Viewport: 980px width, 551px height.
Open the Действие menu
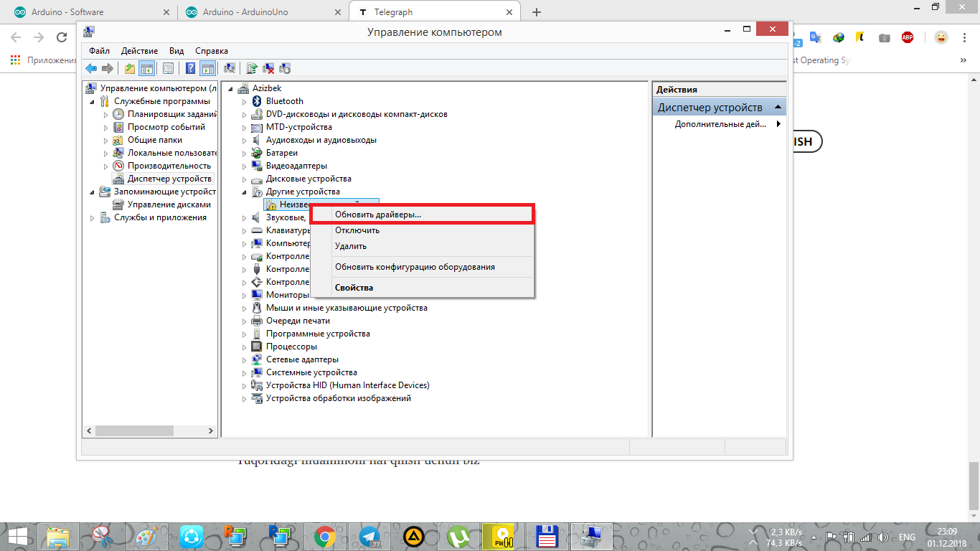click(x=139, y=51)
